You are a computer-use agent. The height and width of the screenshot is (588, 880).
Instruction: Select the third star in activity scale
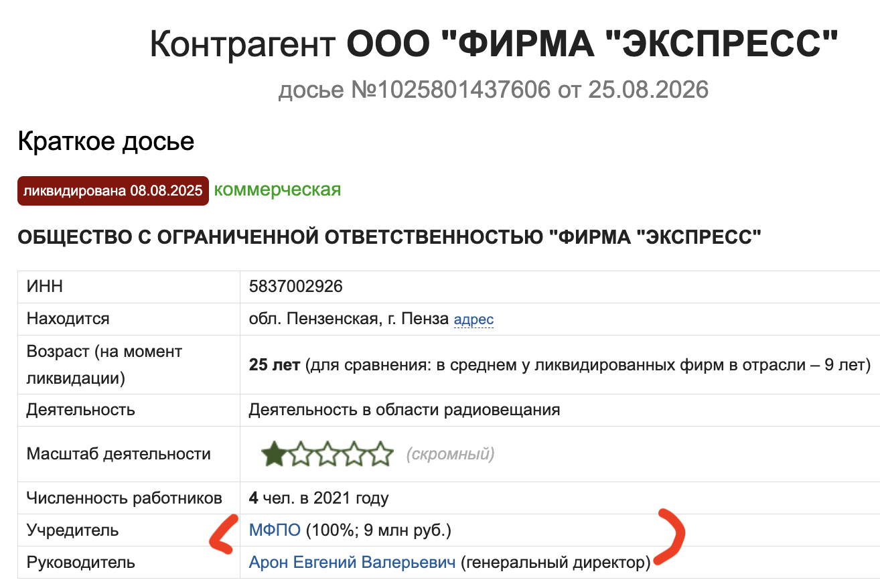pyautogui.click(x=327, y=454)
